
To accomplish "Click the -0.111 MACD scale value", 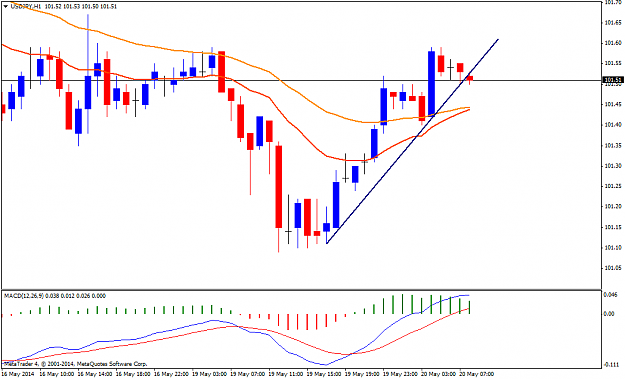I will click(x=611, y=365).
